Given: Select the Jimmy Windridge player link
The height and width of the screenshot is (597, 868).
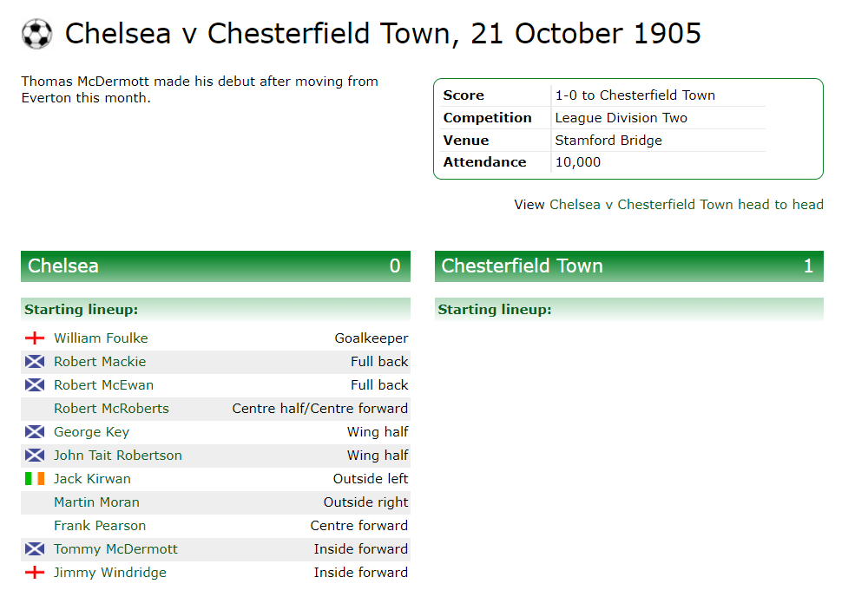Looking at the screenshot, I should (x=109, y=573).
